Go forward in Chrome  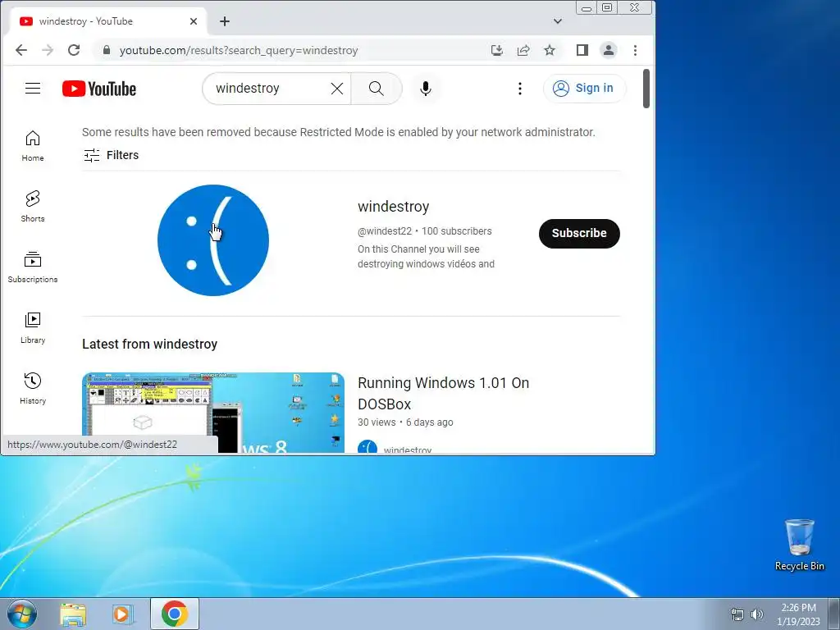click(x=48, y=50)
